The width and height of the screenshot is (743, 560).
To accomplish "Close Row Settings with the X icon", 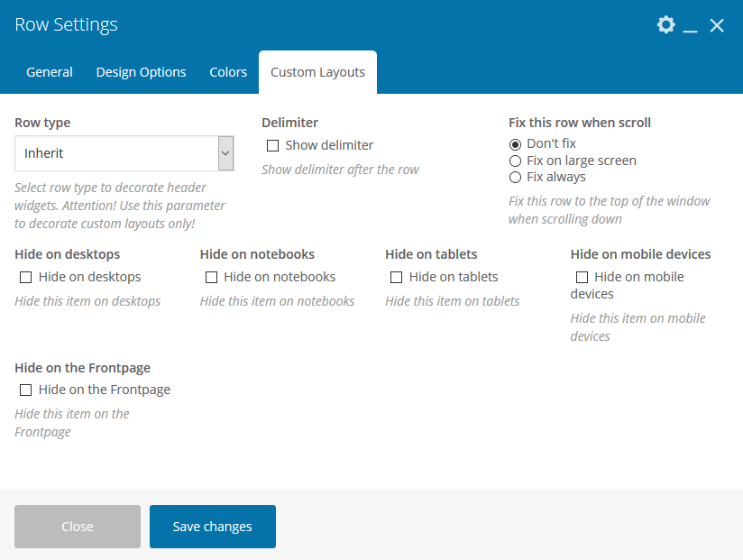I will point(717,25).
